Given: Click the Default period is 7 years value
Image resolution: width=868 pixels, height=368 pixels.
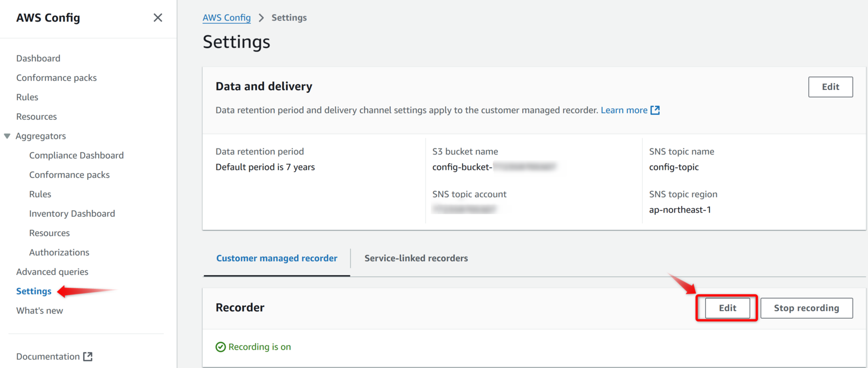Looking at the screenshot, I should [265, 167].
